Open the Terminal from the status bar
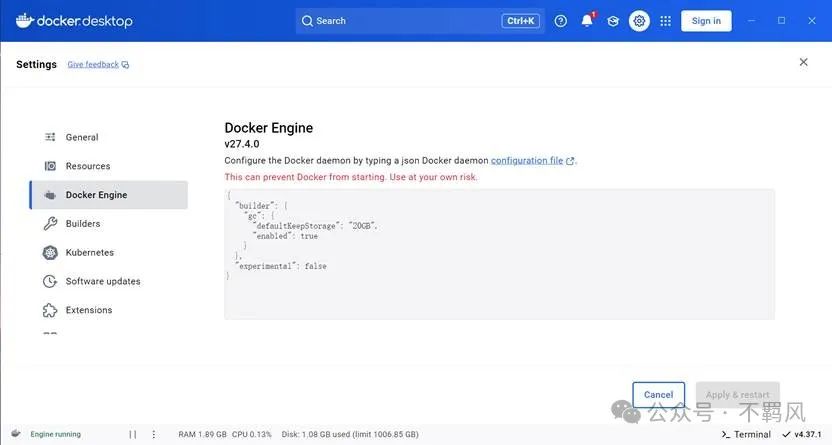Image resolution: width=832 pixels, height=445 pixels. point(746,434)
